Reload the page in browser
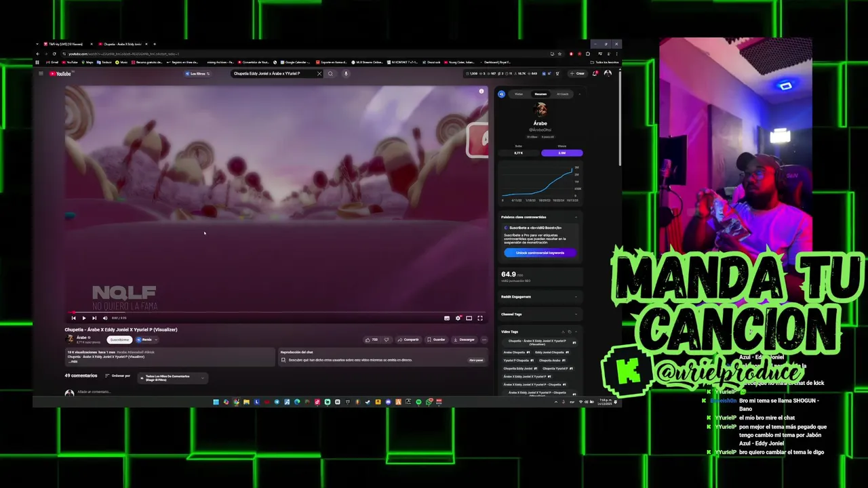Screen dimensions: 868x488 54,54
